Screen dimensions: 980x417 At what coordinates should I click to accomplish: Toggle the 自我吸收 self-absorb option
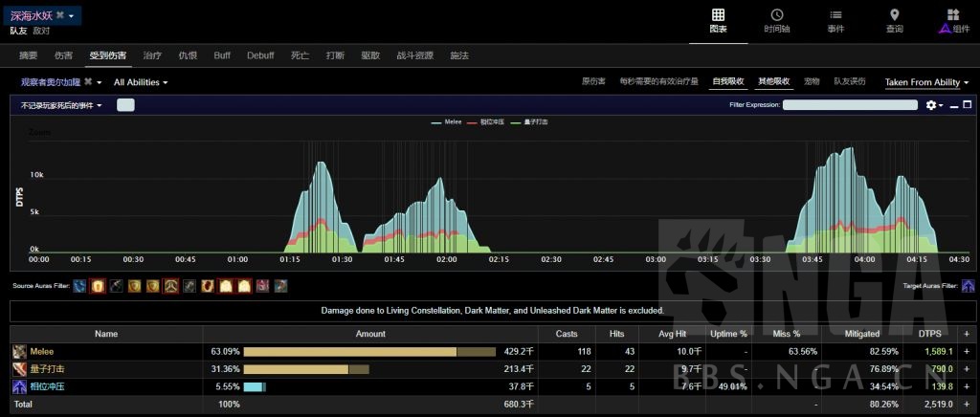[727, 82]
